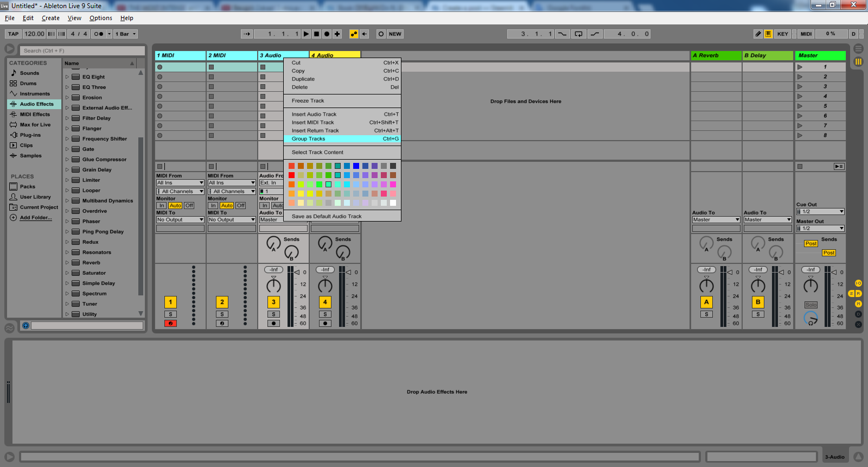The width and height of the screenshot is (868, 467).
Task: Open Clips category
Action: click(x=26, y=145)
